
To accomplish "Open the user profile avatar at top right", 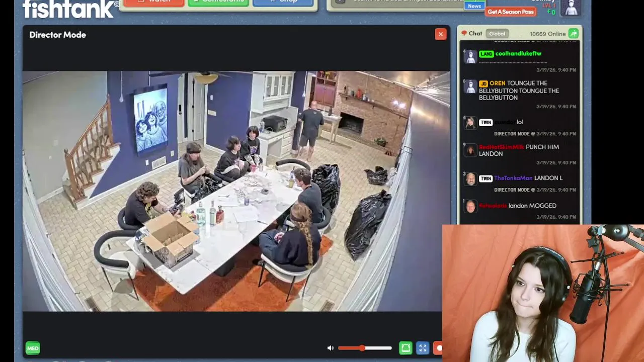I will 571,8.
